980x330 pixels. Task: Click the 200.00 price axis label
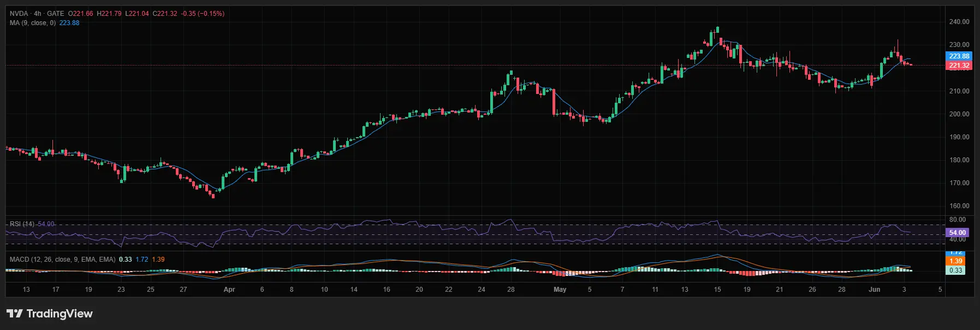pos(959,114)
